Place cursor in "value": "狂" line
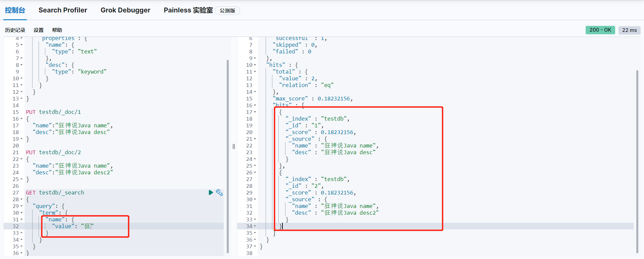644x259 pixels. coord(73,226)
